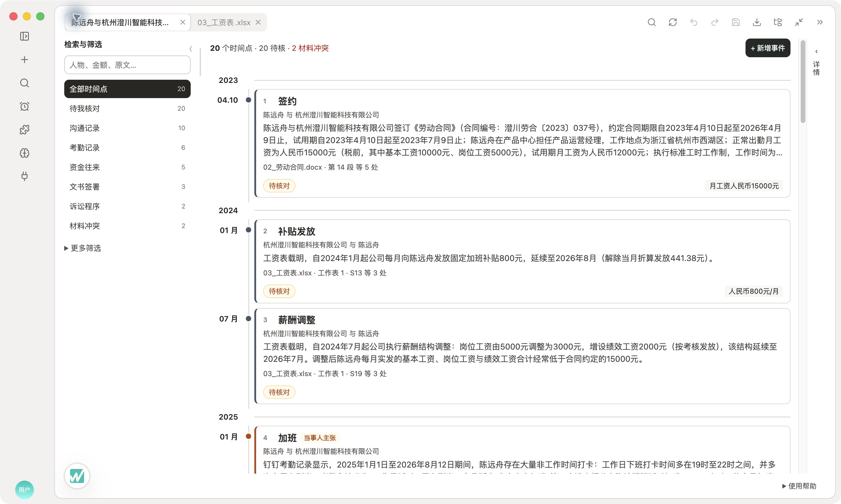841x504 pixels.
Task: Click the plus icon in left rail
Action: (25, 60)
